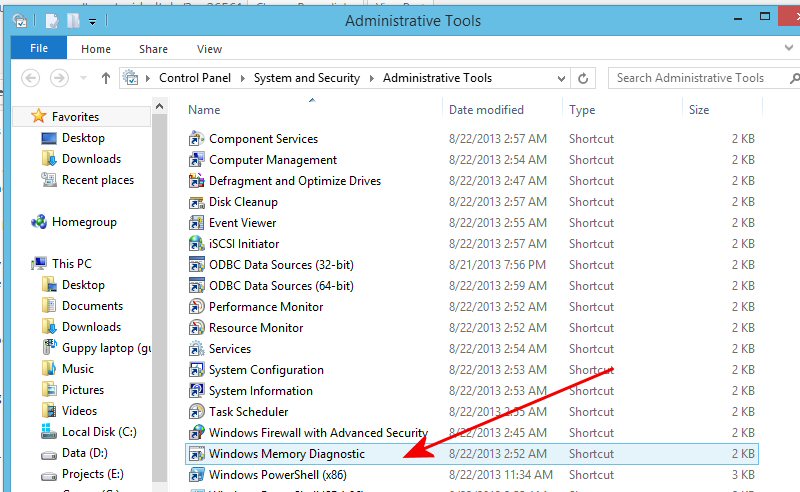
Task: Select Videos under This PC
Action: coord(79,410)
